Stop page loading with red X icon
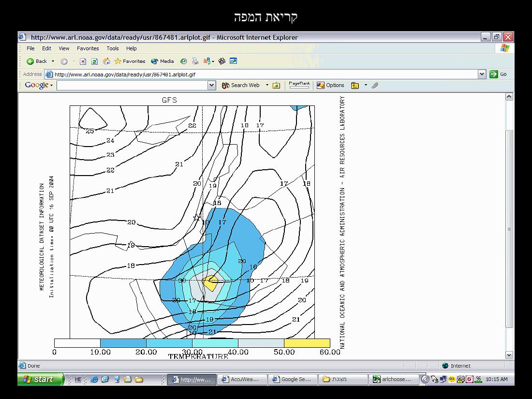532x399 pixels. tap(83, 61)
